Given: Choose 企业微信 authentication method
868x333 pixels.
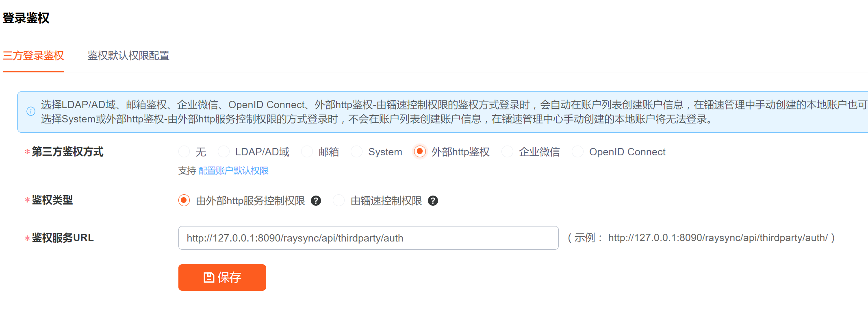Looking at the screenshot, I should pyautogui.click(x=507, y=152).
